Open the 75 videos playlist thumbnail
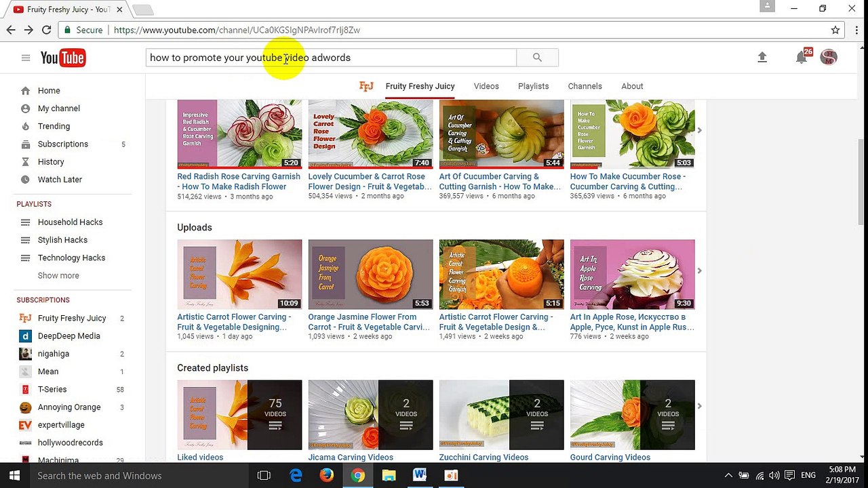 point(239,415)
